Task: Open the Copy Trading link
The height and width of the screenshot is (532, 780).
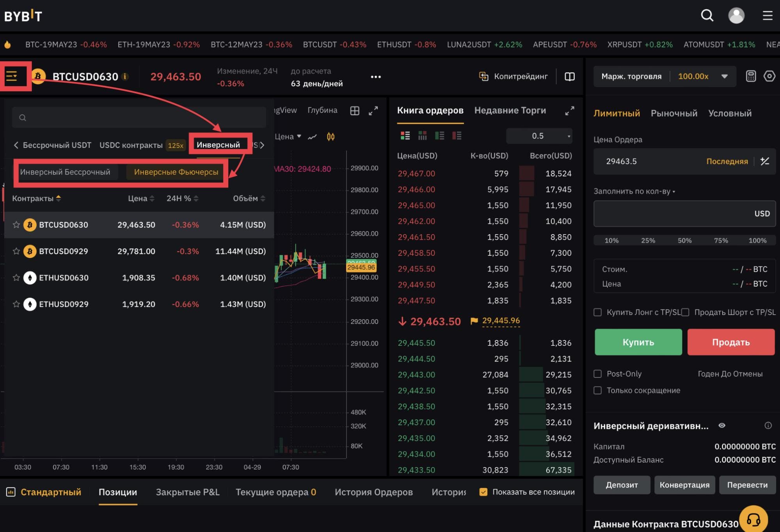Action: [513, 76]
